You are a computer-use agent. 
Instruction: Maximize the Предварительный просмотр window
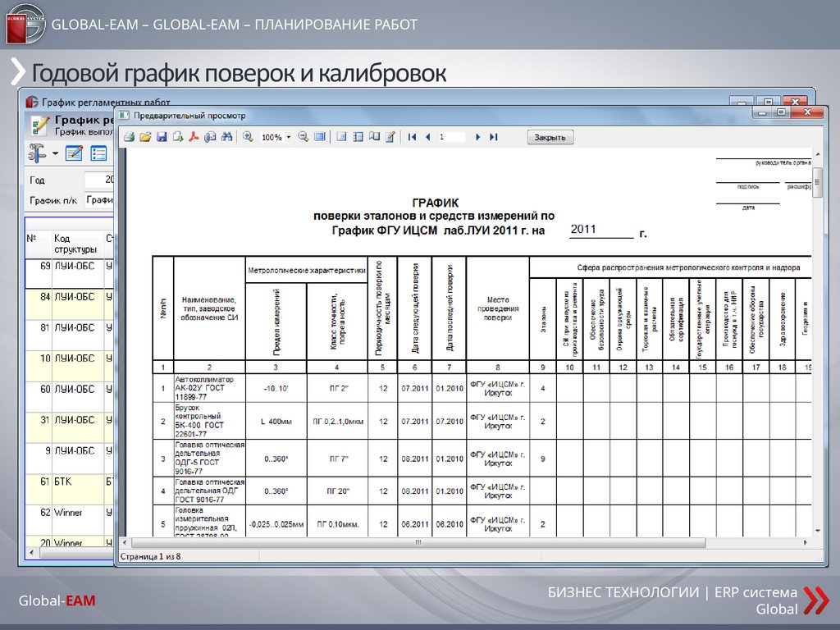(x=782, y=112)
